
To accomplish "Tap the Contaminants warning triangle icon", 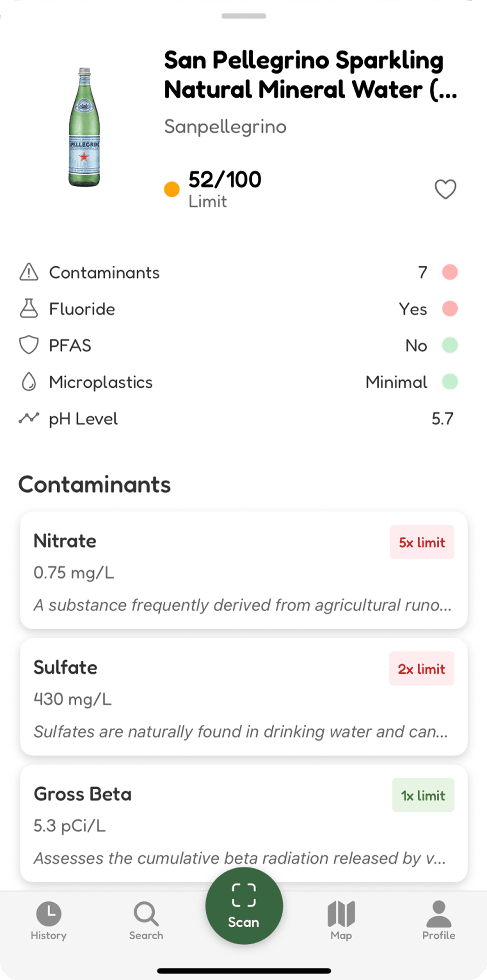I will click(29, 272).
